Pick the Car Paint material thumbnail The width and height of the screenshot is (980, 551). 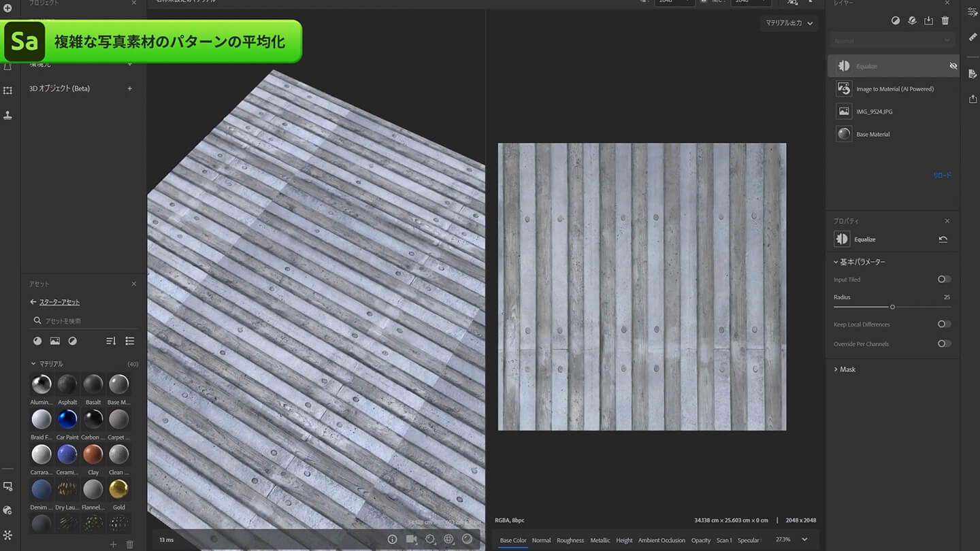(x=67, y=419)
